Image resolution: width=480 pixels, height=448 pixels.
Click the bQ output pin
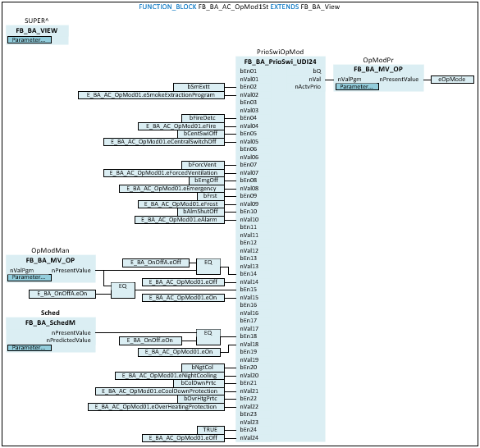pyautogui.click(x=317, y=71)
